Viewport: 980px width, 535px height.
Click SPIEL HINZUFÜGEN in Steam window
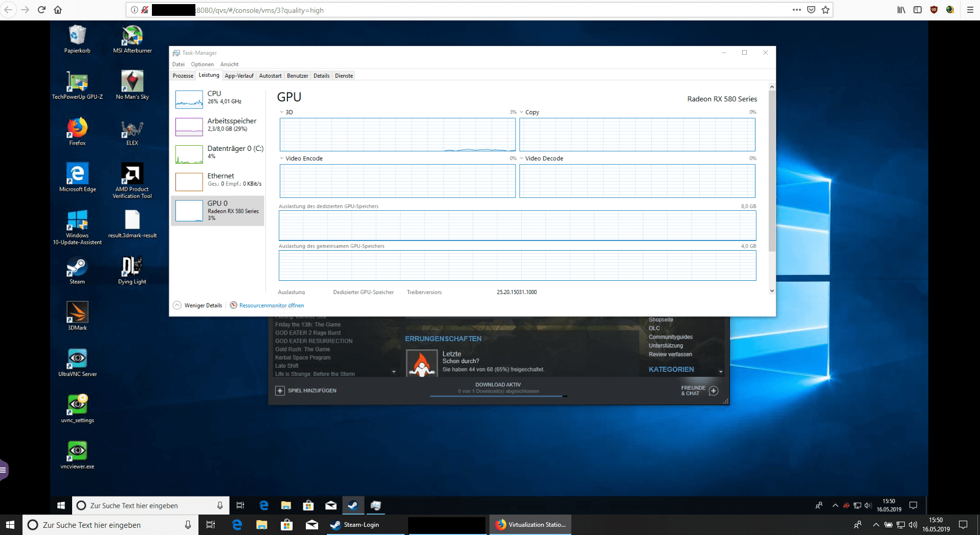(306, 391)
